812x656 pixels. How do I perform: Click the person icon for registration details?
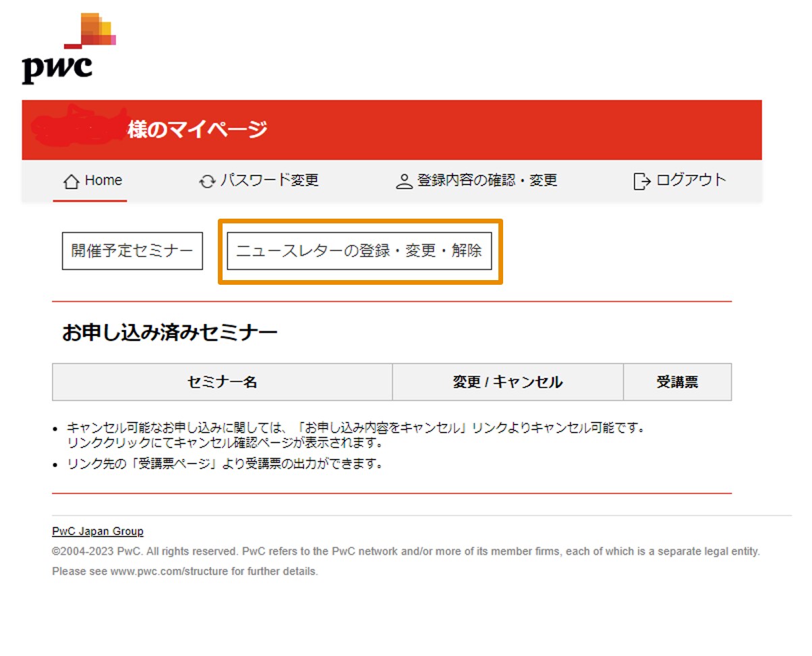[404, 182]
